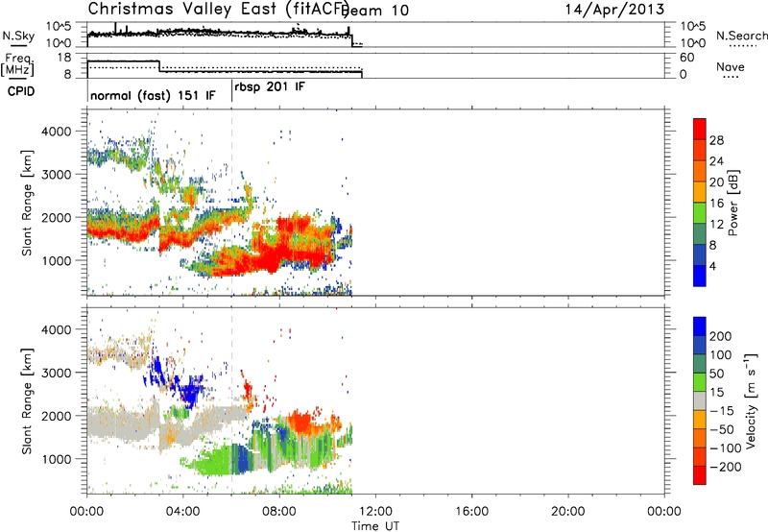Viewport: 768px width, 532px height.
Task: Click the 'N.Search' legend label
Action: click(x=741, y=36)
